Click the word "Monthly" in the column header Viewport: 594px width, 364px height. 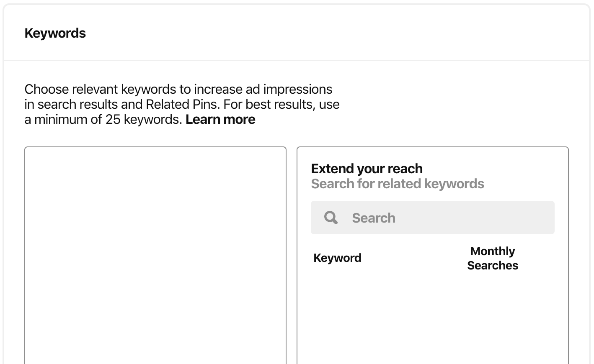tap(493, 251)
